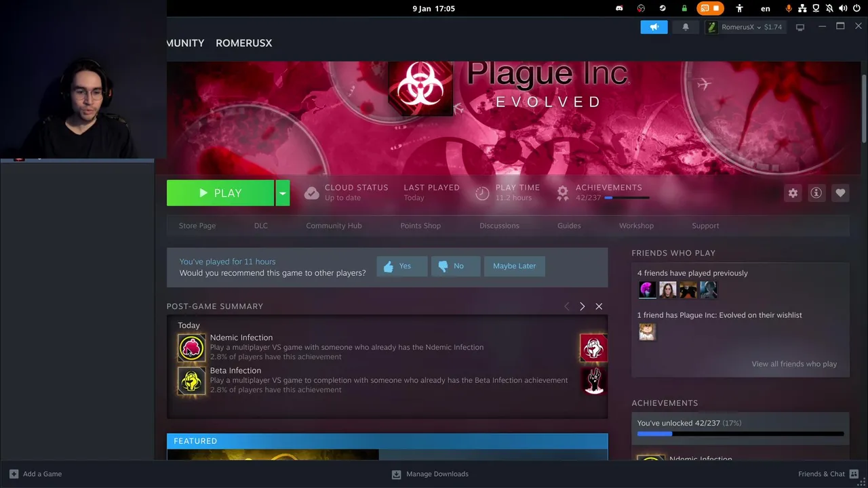Dismiss the Post-Game Summary panel
Image resolution: width=868 pixels, height=488 pixels.
pos(599,306)
